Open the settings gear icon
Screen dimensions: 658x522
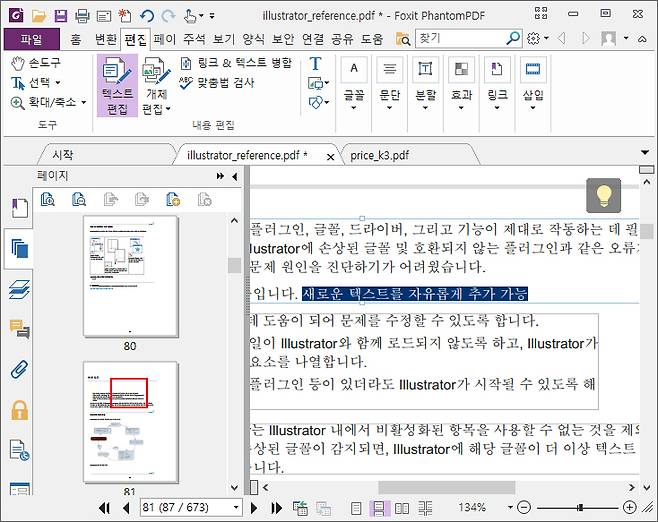click(533, 39)
